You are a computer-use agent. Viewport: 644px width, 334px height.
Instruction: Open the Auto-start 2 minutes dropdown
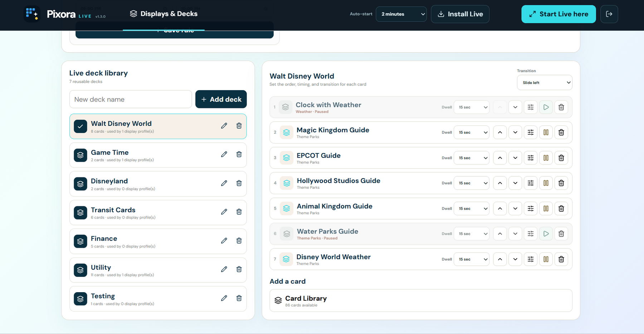pos(401,14)
